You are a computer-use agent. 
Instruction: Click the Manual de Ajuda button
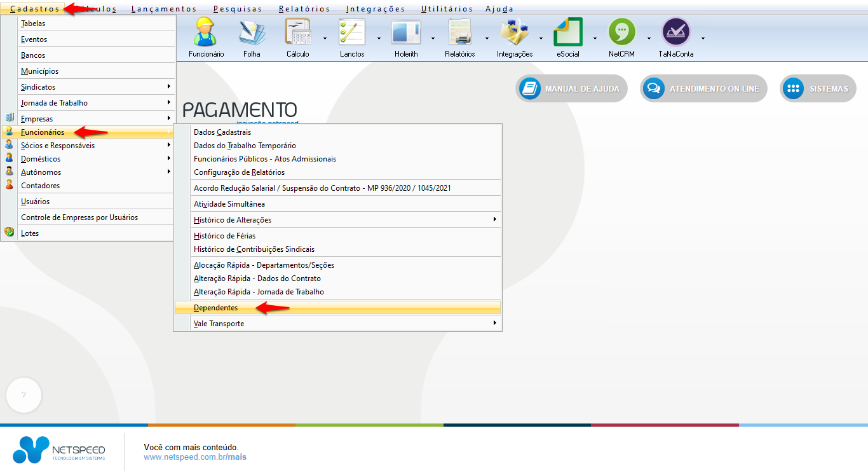click(x=571, y=89)
